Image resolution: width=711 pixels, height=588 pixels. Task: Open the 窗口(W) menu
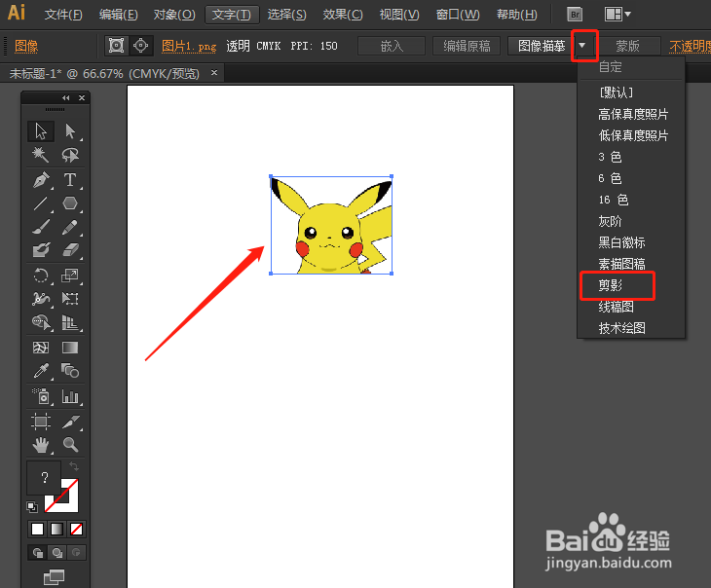458,15
